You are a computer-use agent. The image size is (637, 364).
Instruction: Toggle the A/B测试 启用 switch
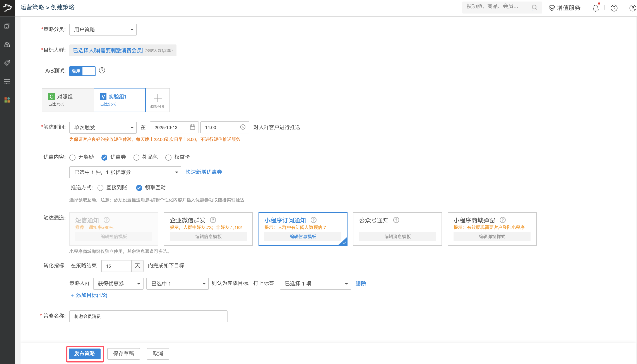click(x=82, y=71)
